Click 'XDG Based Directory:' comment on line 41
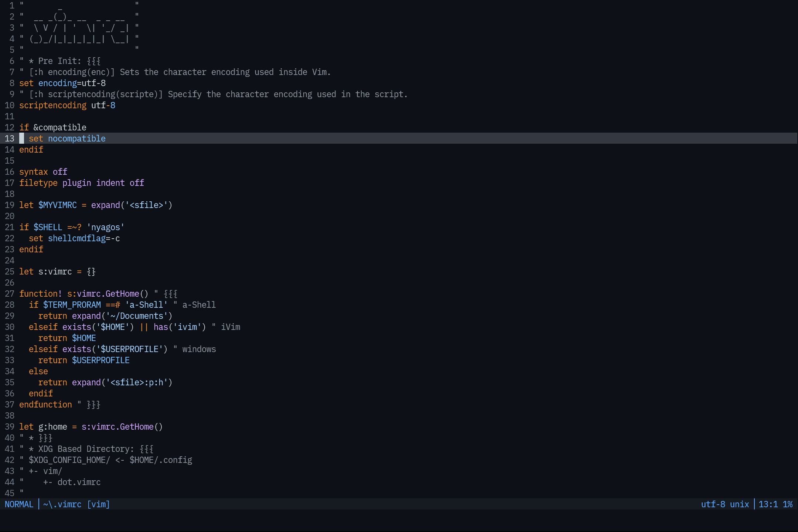The width and height of the screenshot is (798, 532). [x=86, y=449]
